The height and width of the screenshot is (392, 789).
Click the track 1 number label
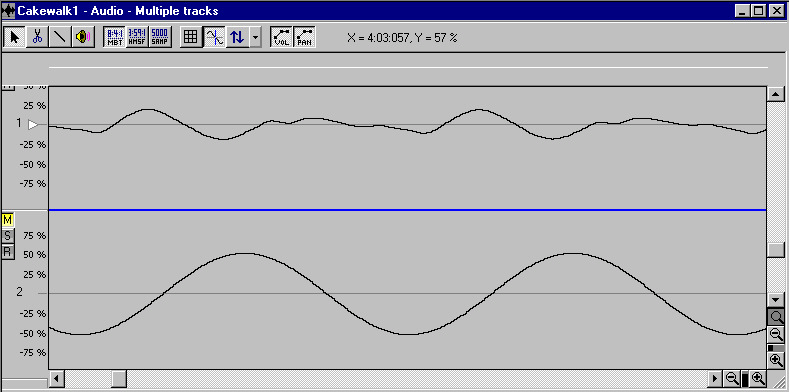point(19,123)
